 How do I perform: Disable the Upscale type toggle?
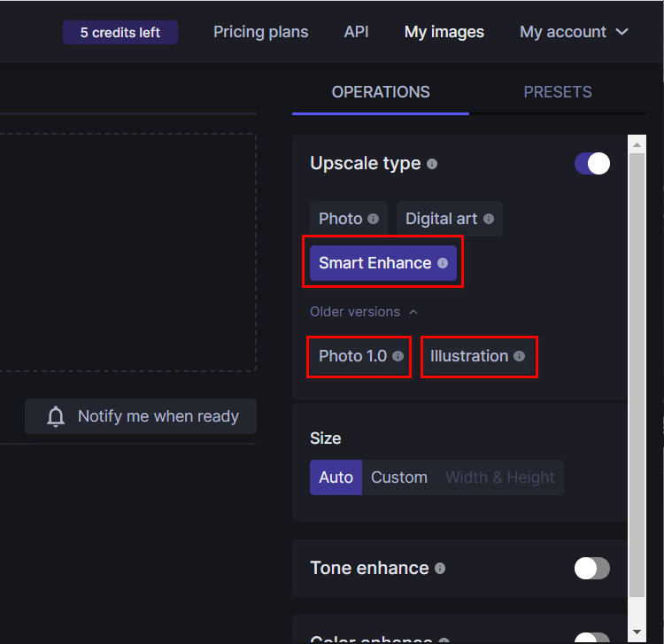592,164
